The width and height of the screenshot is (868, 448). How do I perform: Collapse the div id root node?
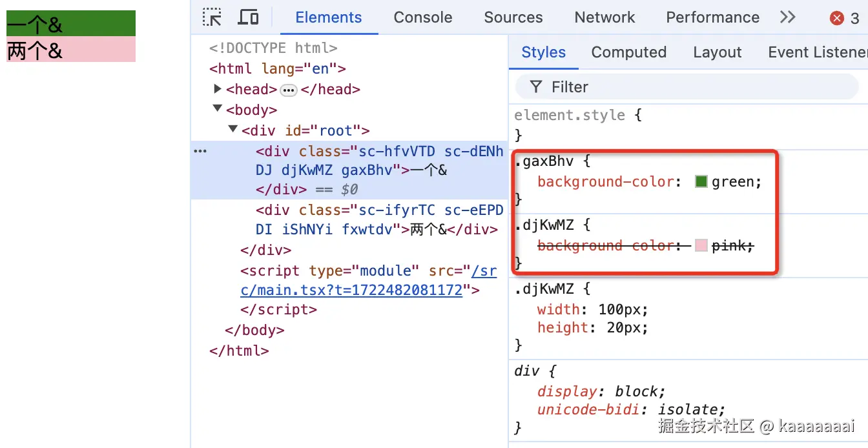[232, 129]
